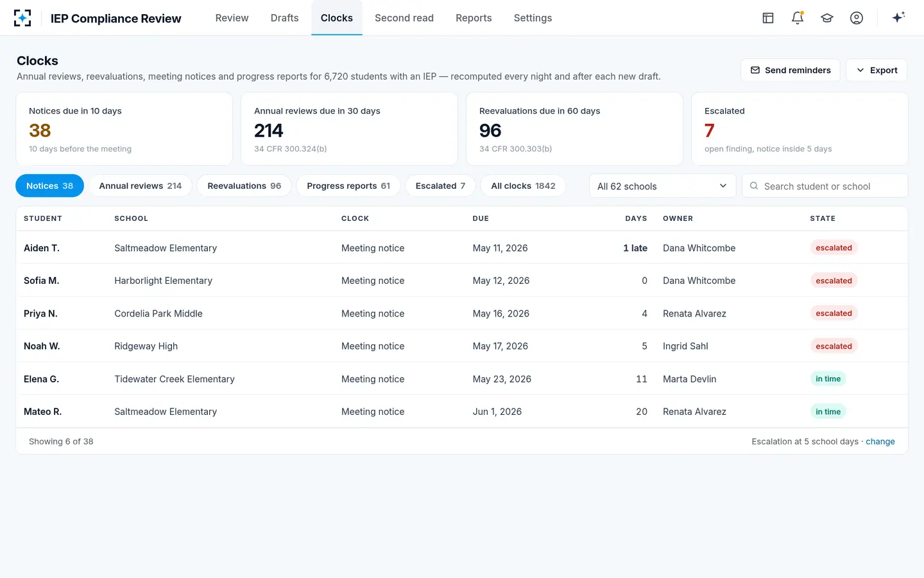924x578 pixels.
Task: Open the Settings tab
Action: (x=533, y=18)
